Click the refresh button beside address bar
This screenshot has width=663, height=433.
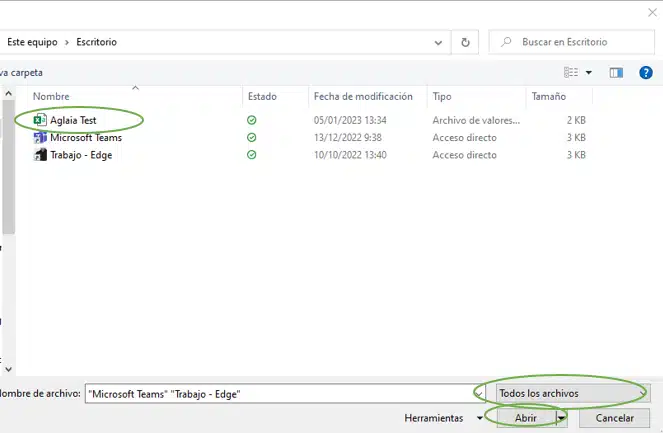point(465,42)
